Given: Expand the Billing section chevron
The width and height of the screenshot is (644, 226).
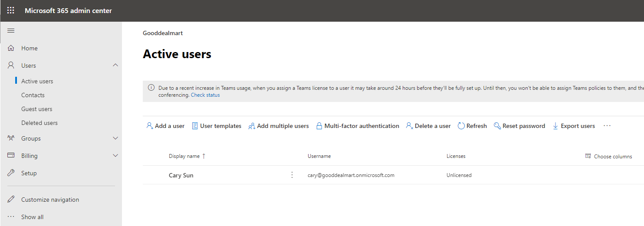Looking at the screenshot, I should coord(115,156).
